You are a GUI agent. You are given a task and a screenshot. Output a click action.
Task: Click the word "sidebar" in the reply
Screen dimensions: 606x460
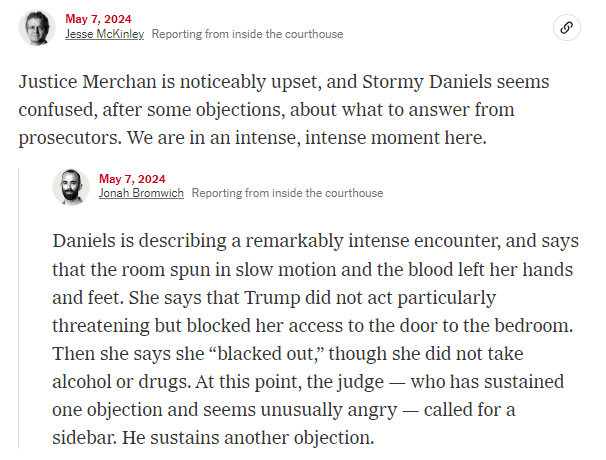89,439
